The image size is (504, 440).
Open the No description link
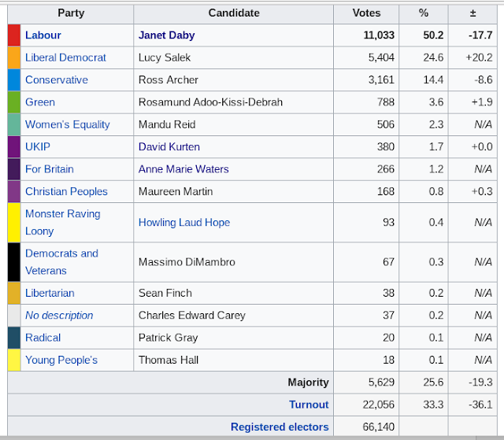point(59,315)
